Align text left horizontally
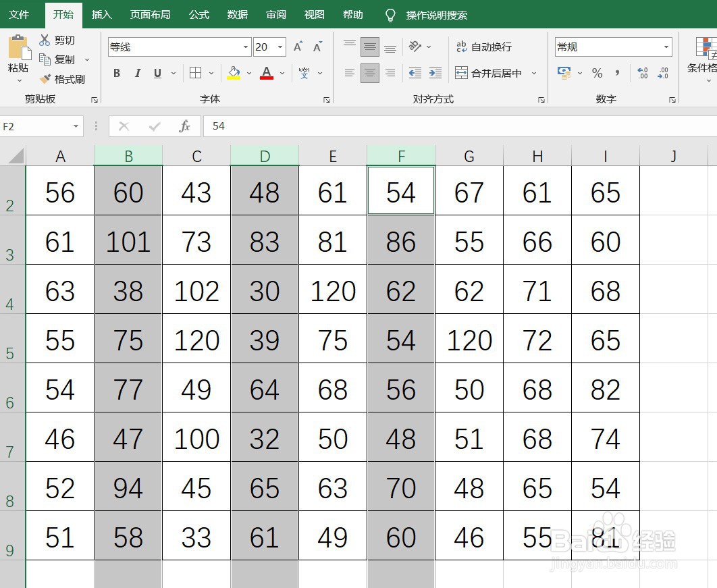 click(349, 73)
